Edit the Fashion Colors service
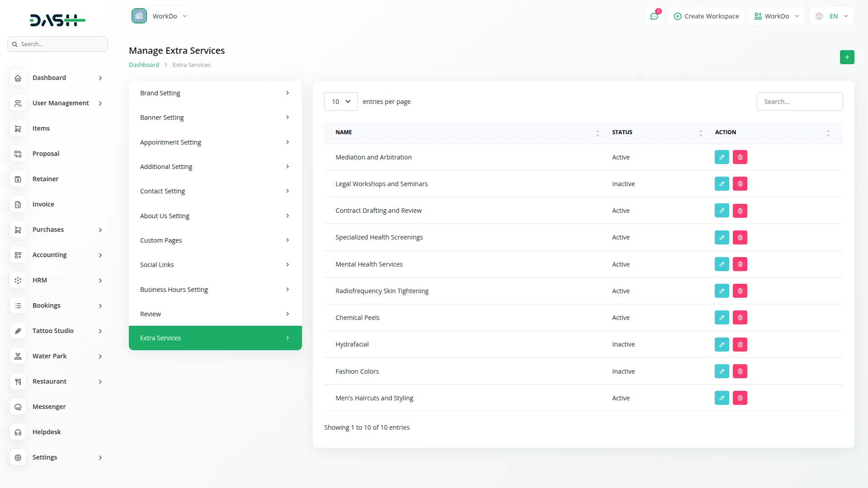The height and width of the screenshot is (488, 868). pos(722,371)
